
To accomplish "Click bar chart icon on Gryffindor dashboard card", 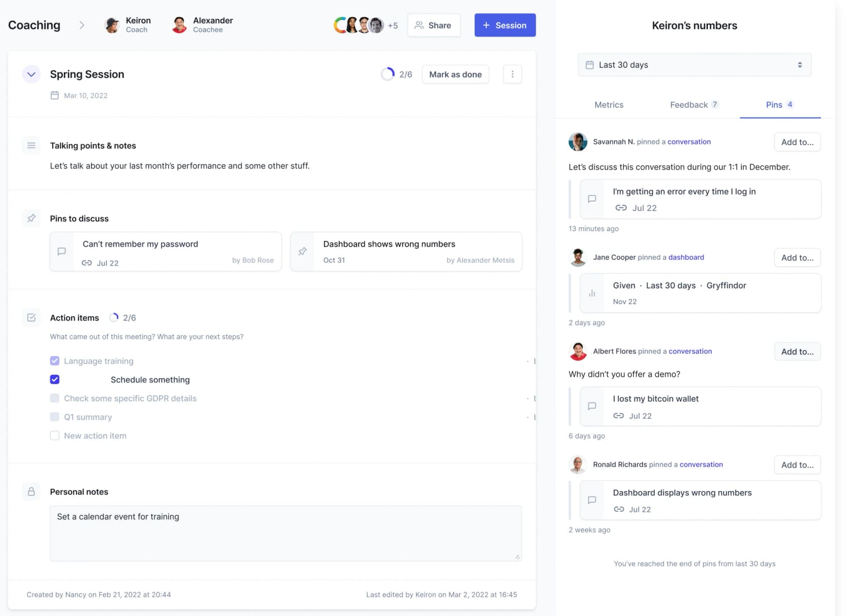I will tap(592, 293).
